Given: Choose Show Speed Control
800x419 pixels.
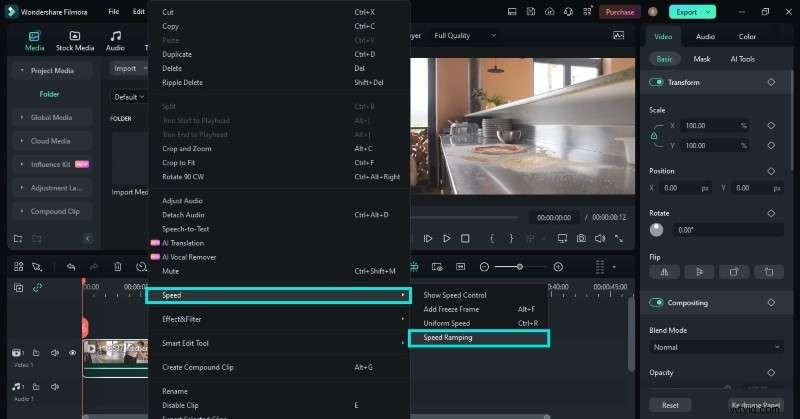Looking at the screenshot, I should (x=479, y=295).
